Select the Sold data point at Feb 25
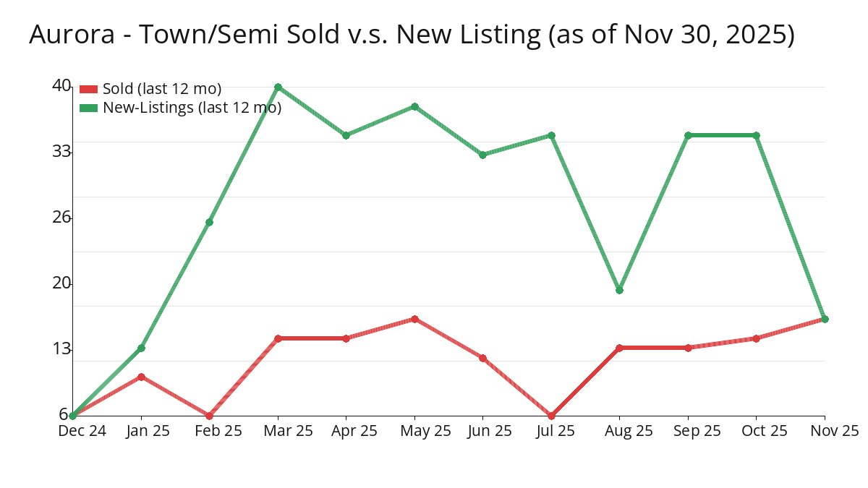 pos(209,416)
